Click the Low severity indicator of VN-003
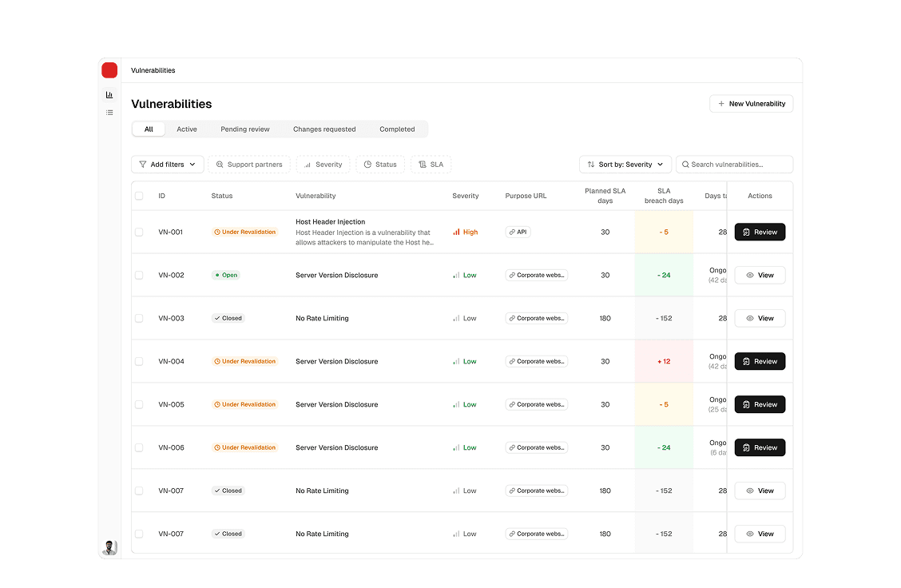901x588 pixels. 464,319
